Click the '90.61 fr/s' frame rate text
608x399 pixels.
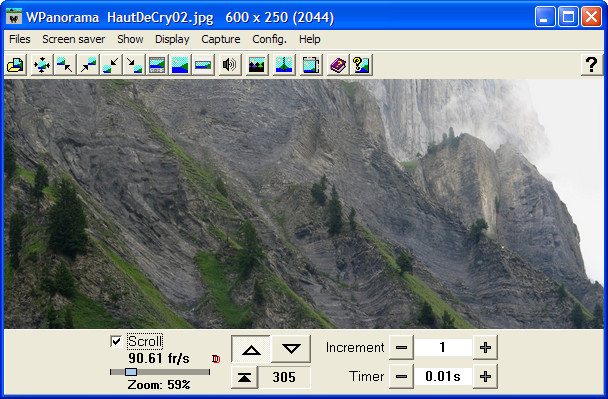coord(159,358)
